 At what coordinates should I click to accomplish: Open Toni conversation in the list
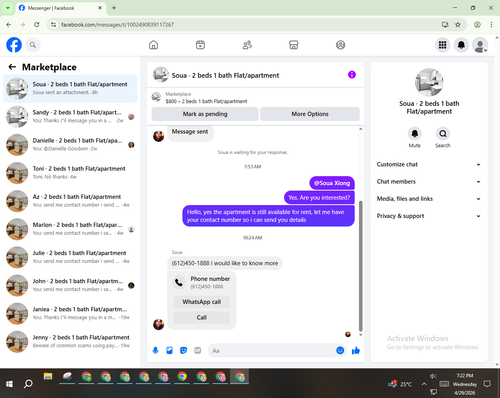point(70,173)
